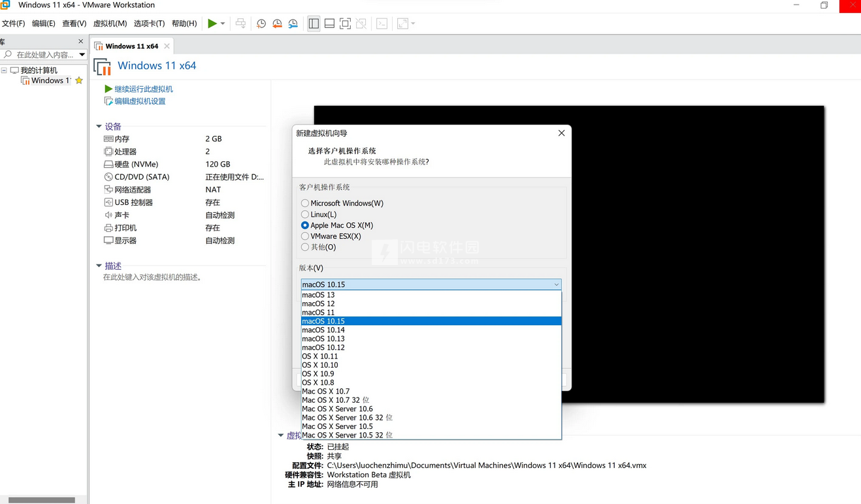Choose OS X 10.11 from version list
Screen dimensions: 861x504
(431, 356)
